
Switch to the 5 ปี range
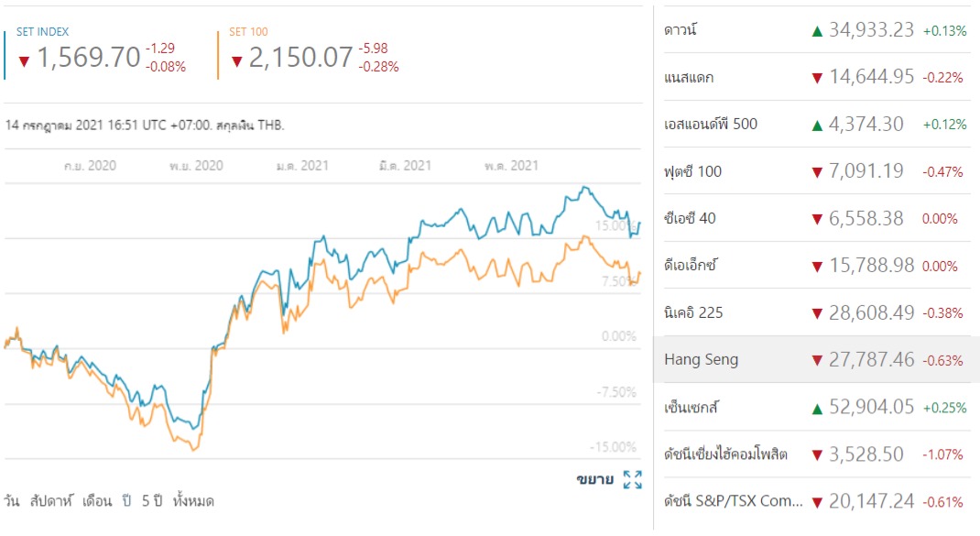(x=151, y=501)
